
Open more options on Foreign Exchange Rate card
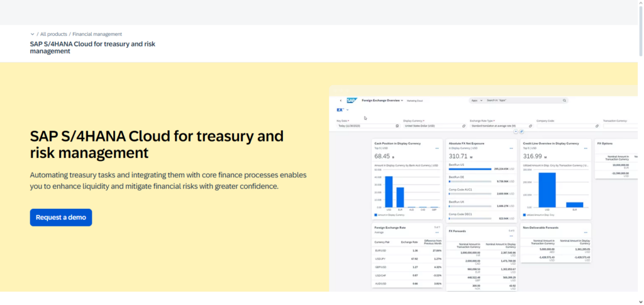tap(437, 232)
